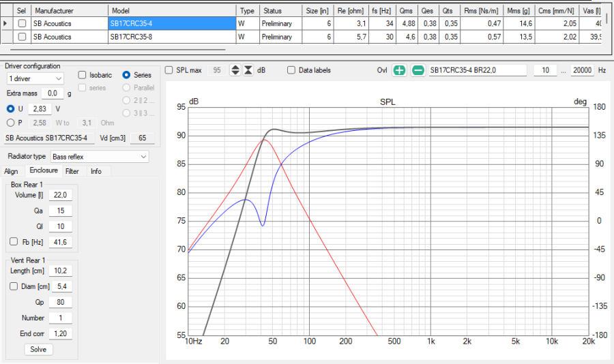Switch to the Filter tab
This screenshot has height=364, width=614.
[x=72, y=171]
